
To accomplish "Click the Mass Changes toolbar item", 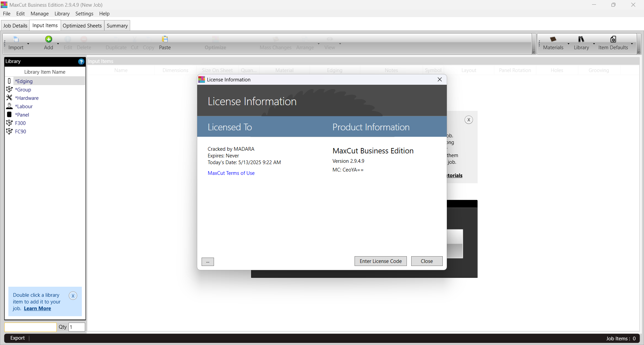I will coord(275,44).
